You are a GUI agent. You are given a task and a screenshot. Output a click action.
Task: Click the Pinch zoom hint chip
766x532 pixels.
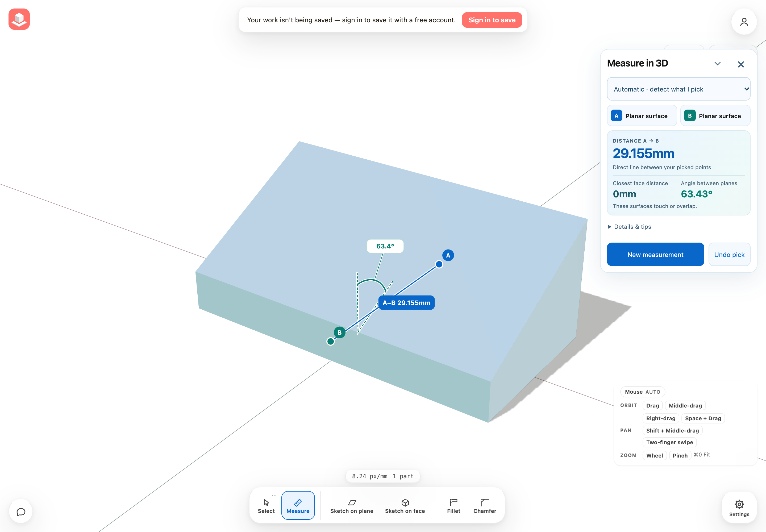coord(680,455)
